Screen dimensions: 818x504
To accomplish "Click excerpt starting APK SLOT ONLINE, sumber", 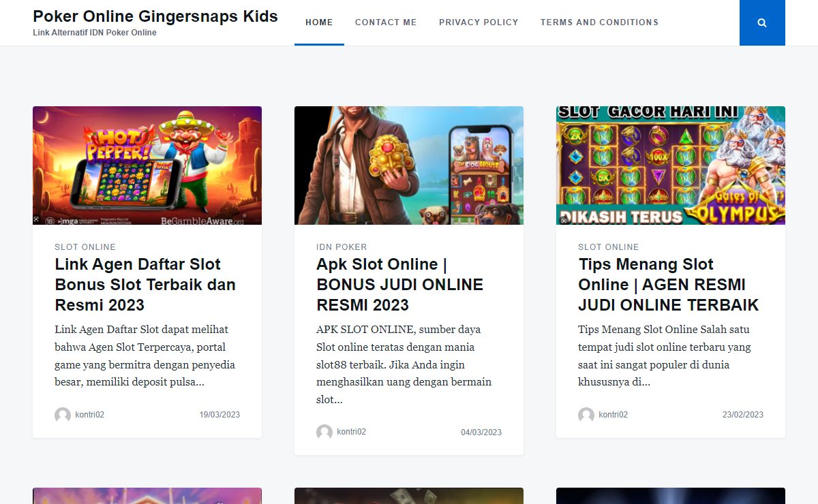I will pos(404,364).
